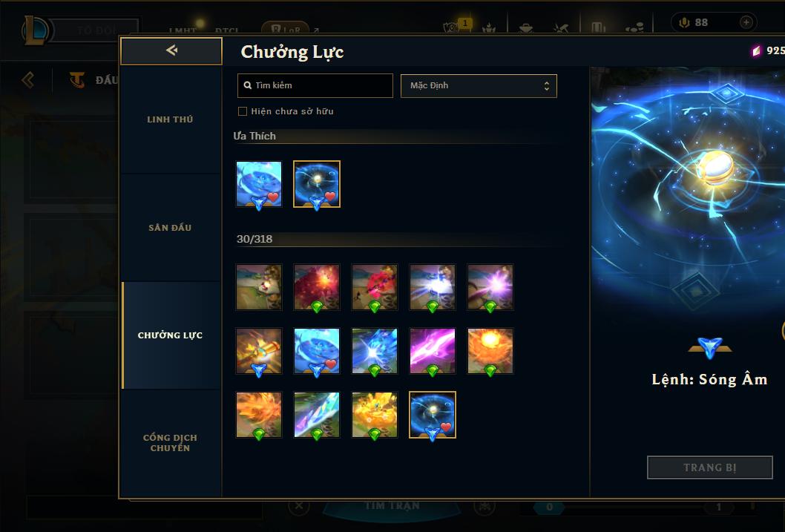785x532 pixels.
Task: Select the first favorite light-blue boom
Action: click(x=259, y=184)
